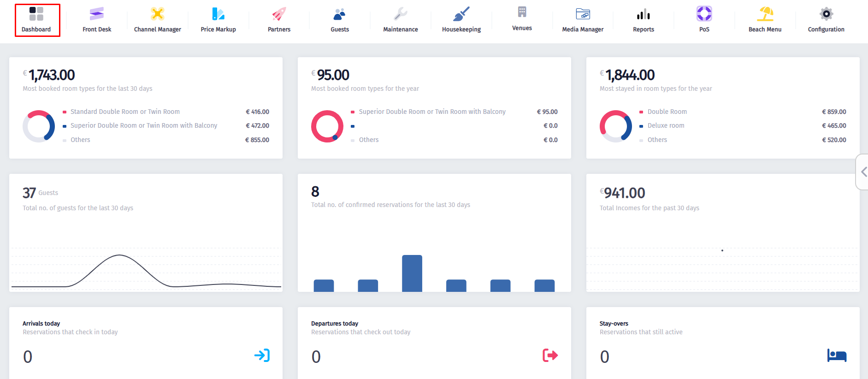The image size is (868, 379).
Task: Click the "€ 416.00" amount
Action: [x=257, y=112]
